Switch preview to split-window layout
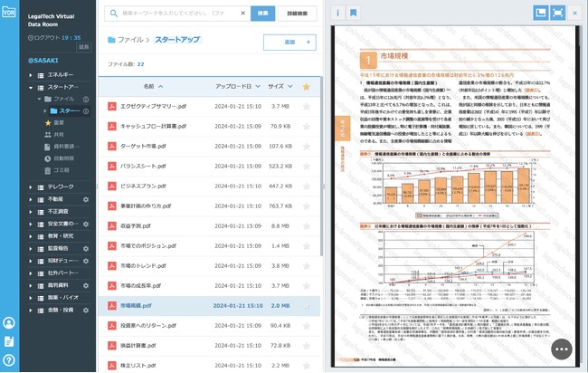Screen dimensions: 588x373 click(x=540, y=13)
